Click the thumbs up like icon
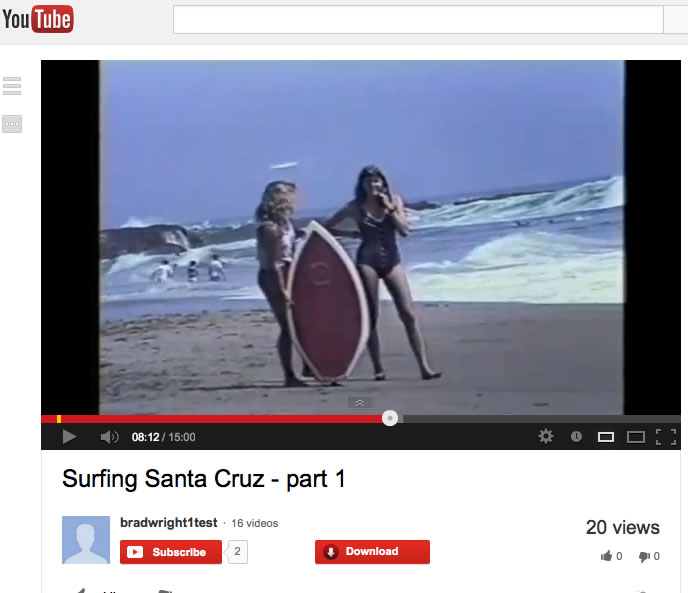688x593 pixels. point(606,556)
